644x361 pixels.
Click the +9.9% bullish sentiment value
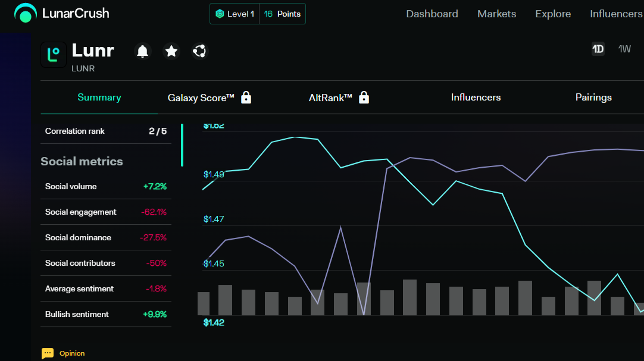coord(155,314)
